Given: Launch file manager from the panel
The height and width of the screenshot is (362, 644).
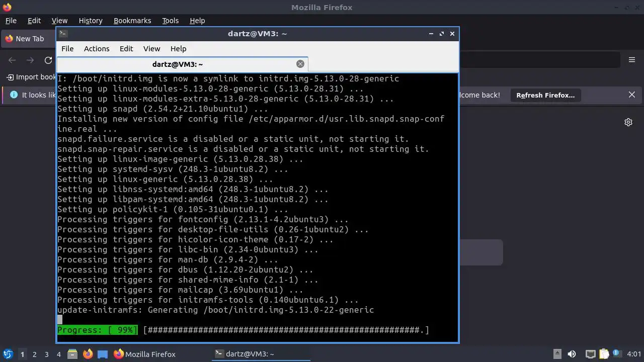Looking at the screenshot, I should (72, 354).
